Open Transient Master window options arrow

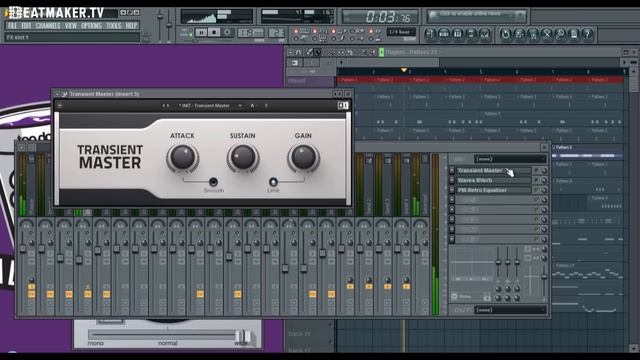pos(57,94)
